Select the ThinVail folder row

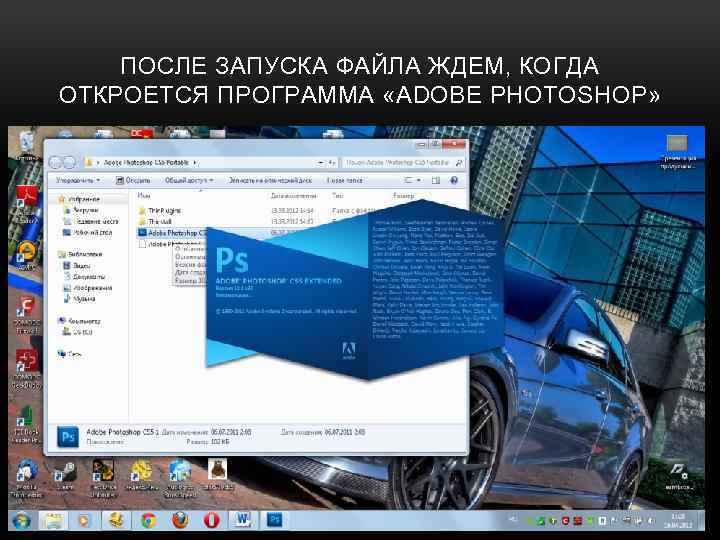point(155,221)
